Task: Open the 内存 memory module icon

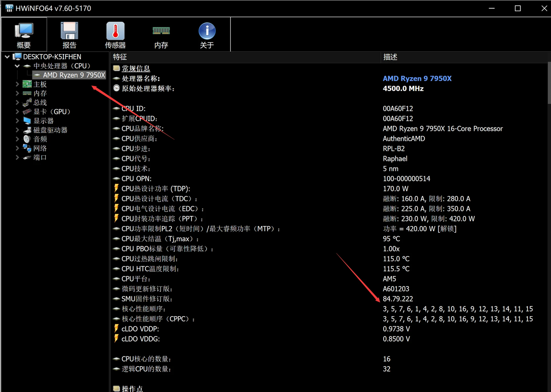Action: [x=161, y=31]
